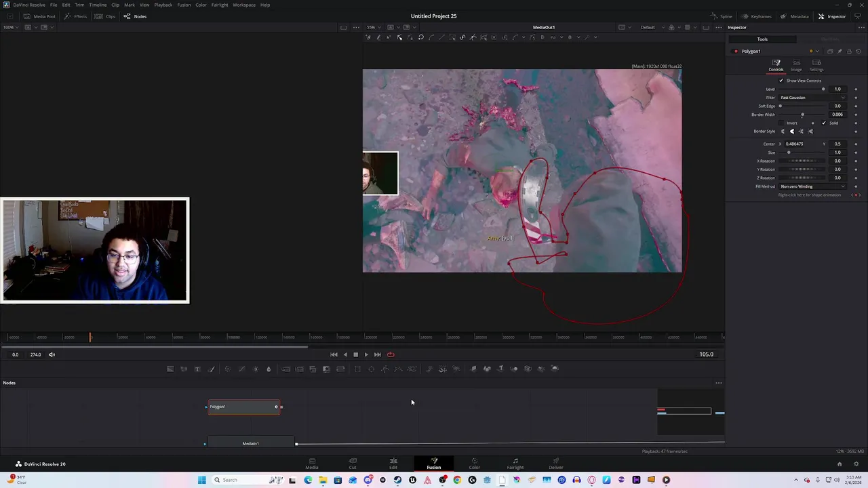Open the Playback menu

[163, 5]
